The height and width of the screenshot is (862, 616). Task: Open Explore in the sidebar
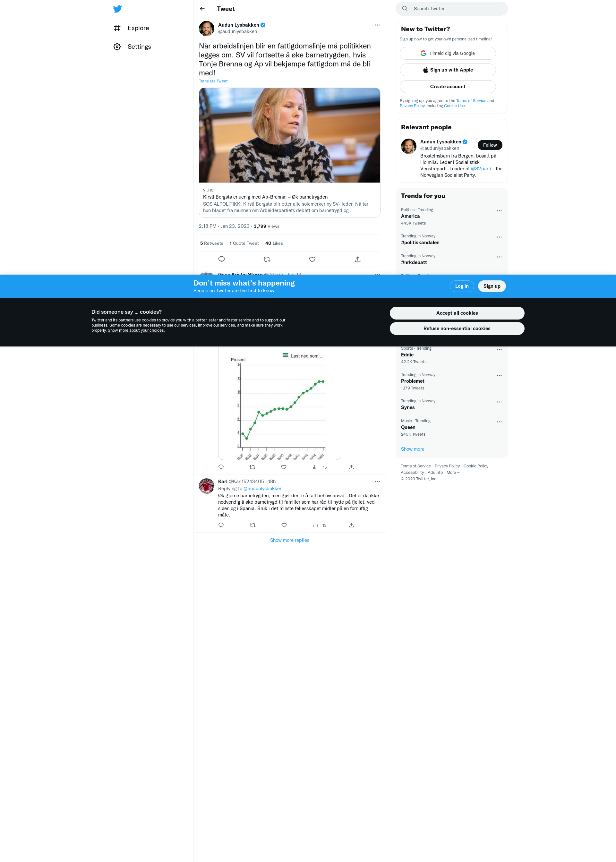point(131,28)
